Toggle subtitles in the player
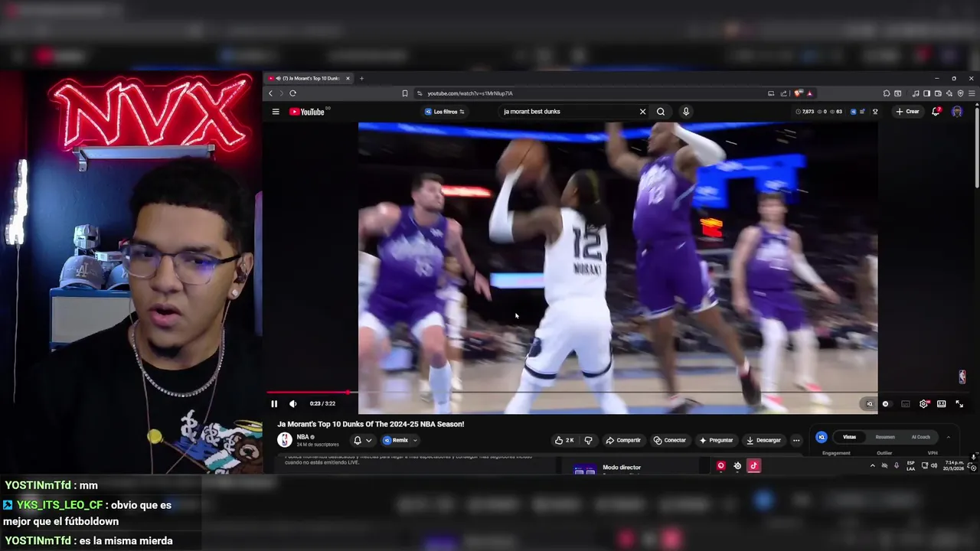This screenshot has height=551, width=980. tap(906, 403)
